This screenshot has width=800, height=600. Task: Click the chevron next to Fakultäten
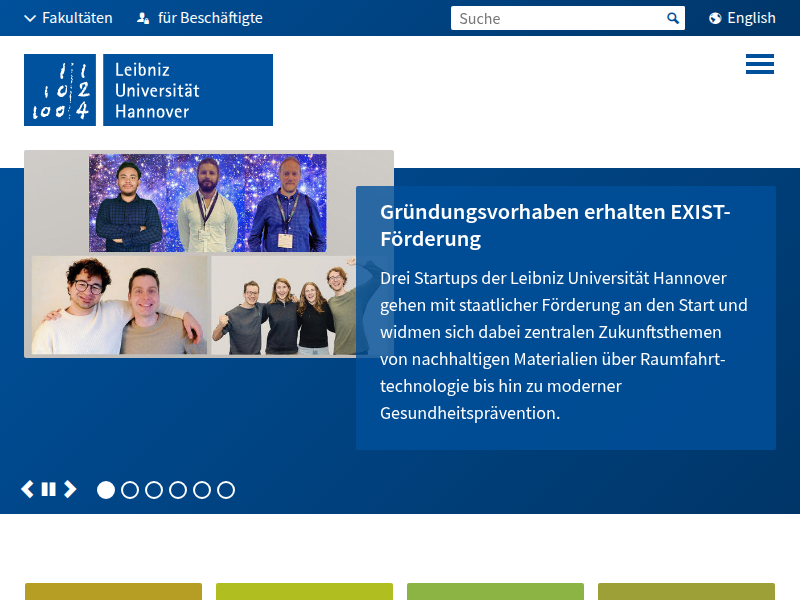pyautogui.click(x=30, y=18)
